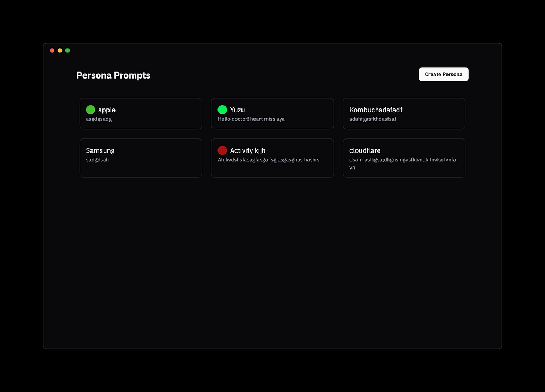The image size is (545, 392).
Task: Click the description starting with "dsafmaslkgsa"
Action: pos(402,160)
